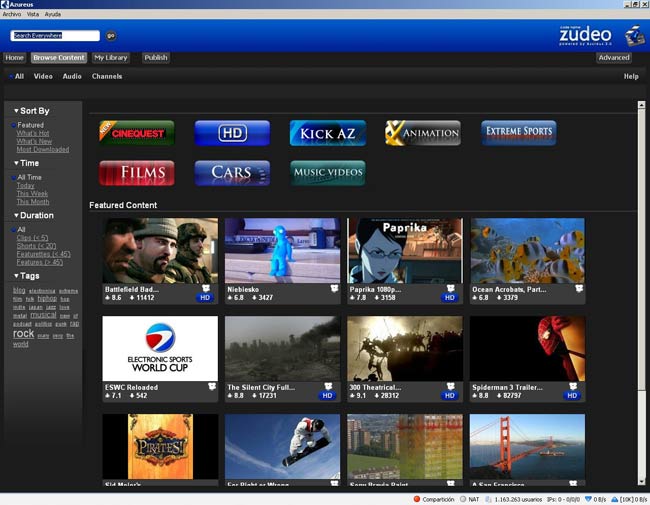The width and height of the screenshot is (650, 505).
Task: Open the Films channel banner
Action: 136,173
